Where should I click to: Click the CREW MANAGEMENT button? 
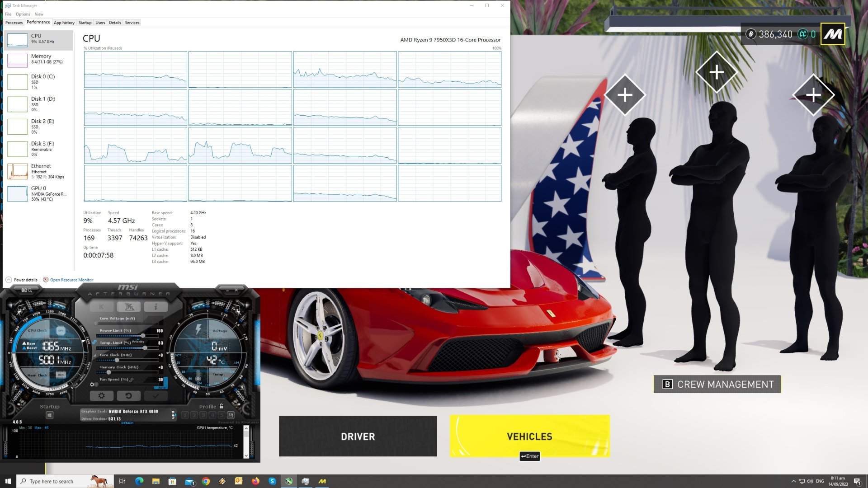coord(717,385)
